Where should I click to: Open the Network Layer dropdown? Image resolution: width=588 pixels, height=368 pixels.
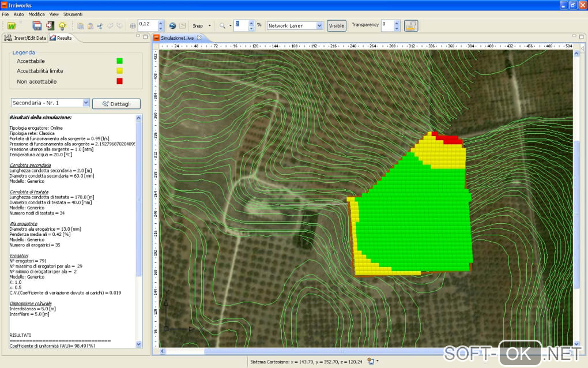pos(319,26)
